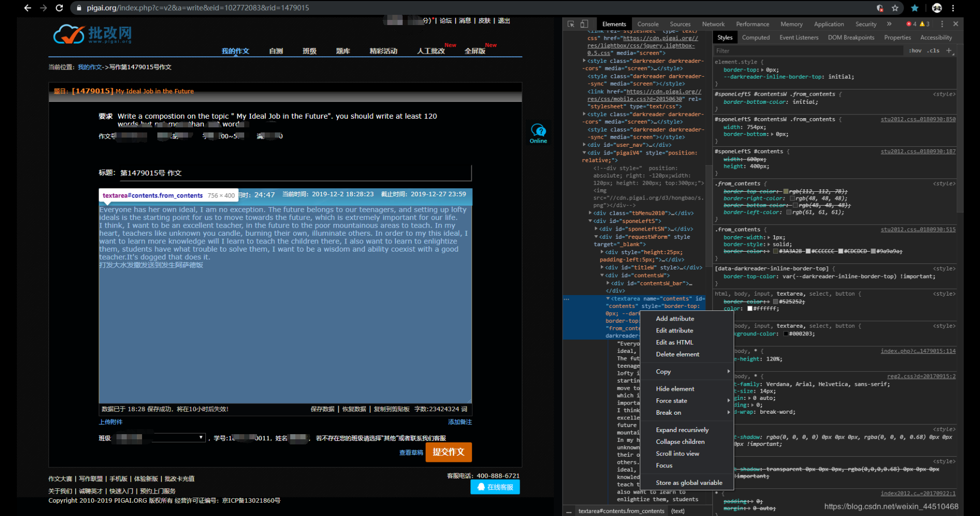Open swatch for border-left-color rgb(61, 61, 61)
This screenshot has width=980, height=516.
click(788, 212)
